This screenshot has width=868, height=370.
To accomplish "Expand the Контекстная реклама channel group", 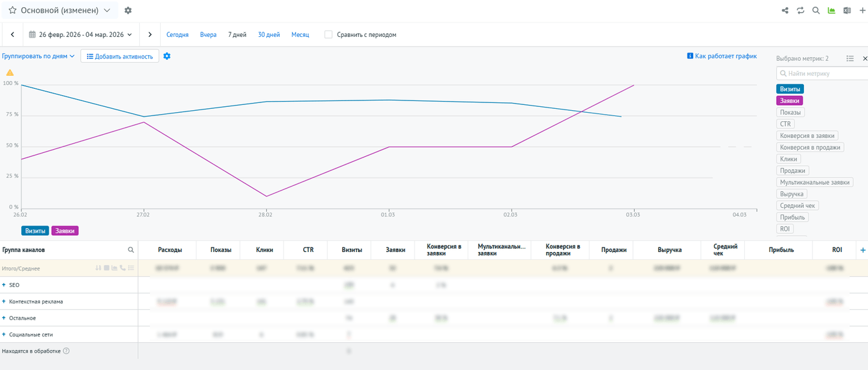I will pos(4,302).
